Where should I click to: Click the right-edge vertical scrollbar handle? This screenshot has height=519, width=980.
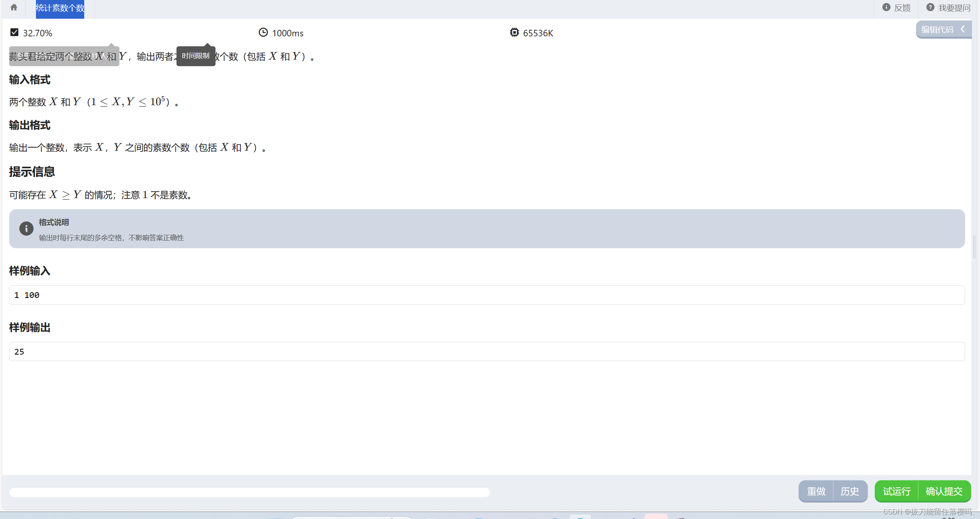975,247
